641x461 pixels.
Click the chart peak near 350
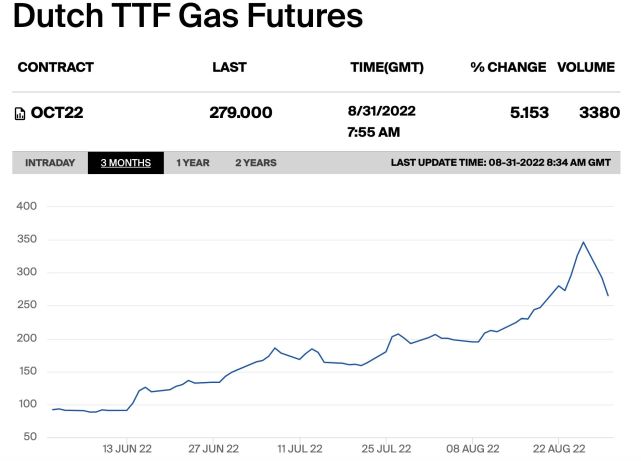pos(583,242)
